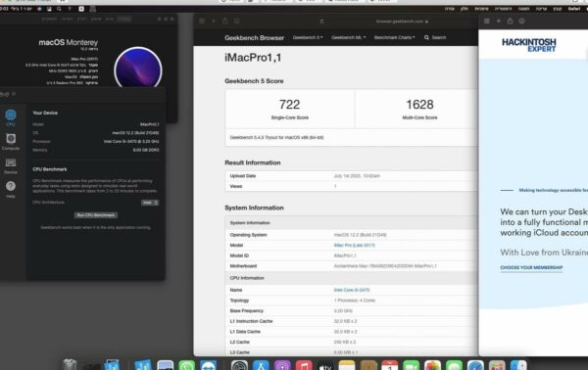The width and height of the screenshot is (588, 370).
Task: Open the iMac Pro (Late 2017) model link
Action: pyautogui.click(x=355, y=246)
